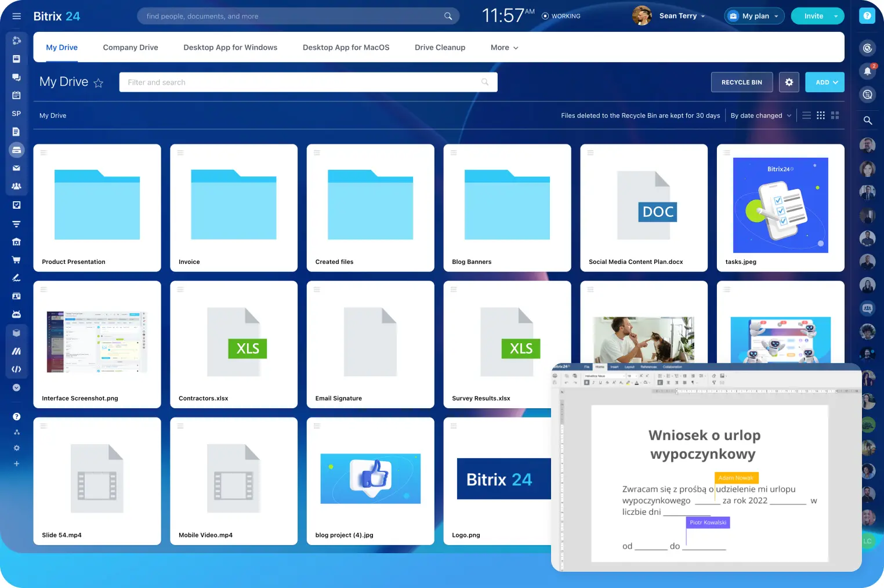Click the blue question mark help icon

[x=867, y=16]
